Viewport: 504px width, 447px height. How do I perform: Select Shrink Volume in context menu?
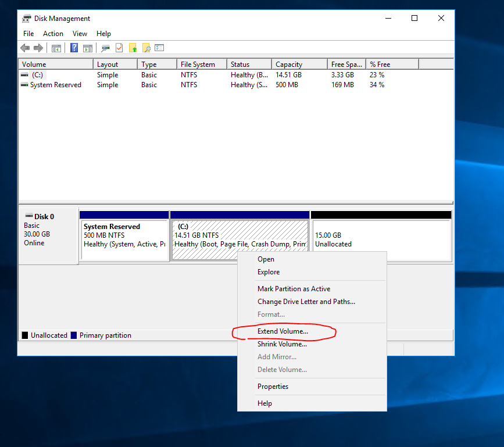point(282,344)
